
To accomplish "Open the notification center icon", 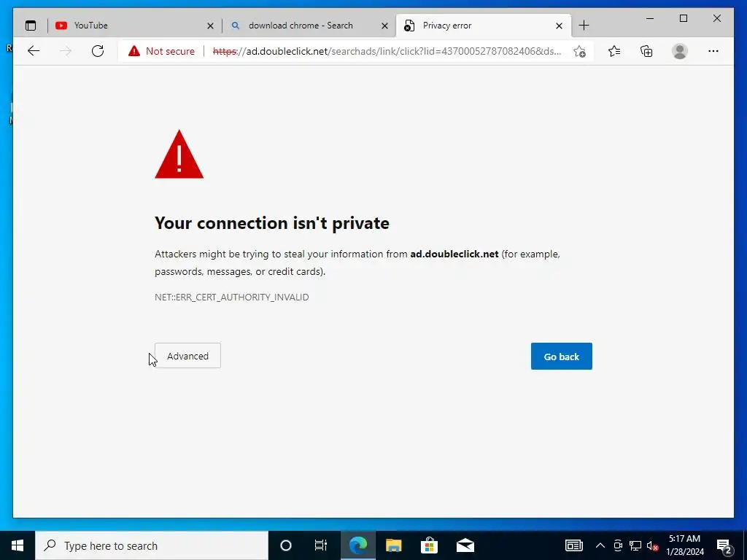I will [x=724, y=545].
